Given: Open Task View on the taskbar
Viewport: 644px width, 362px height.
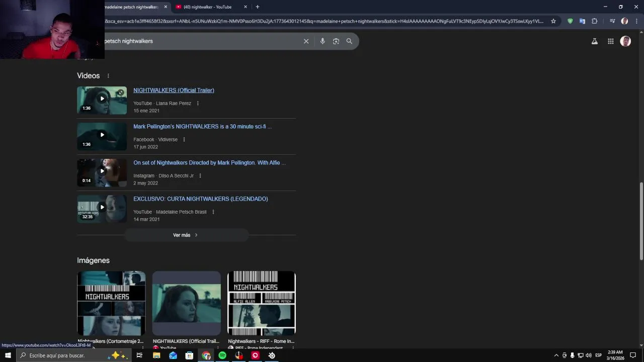Looking at the screenshot, I should (139, 355).
